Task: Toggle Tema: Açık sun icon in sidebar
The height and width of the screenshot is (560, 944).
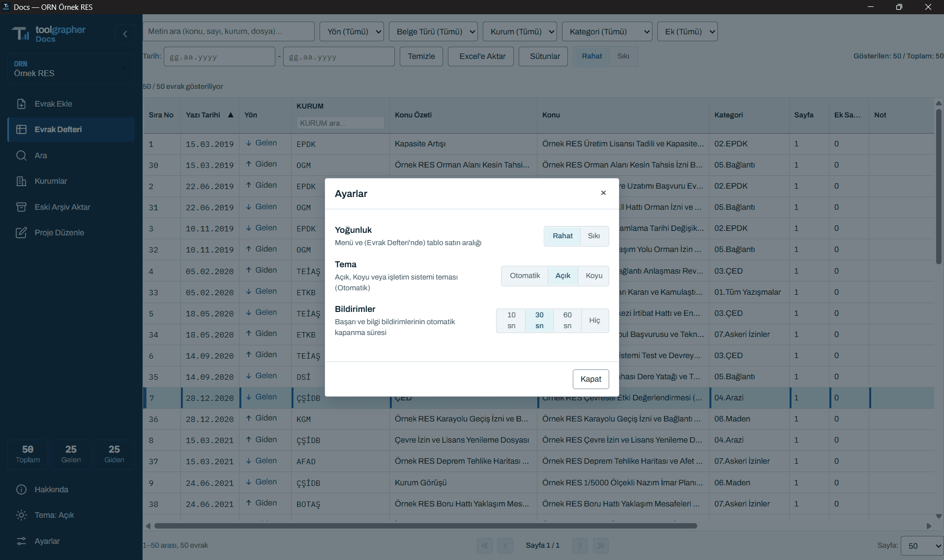Action: click(21, 515)
